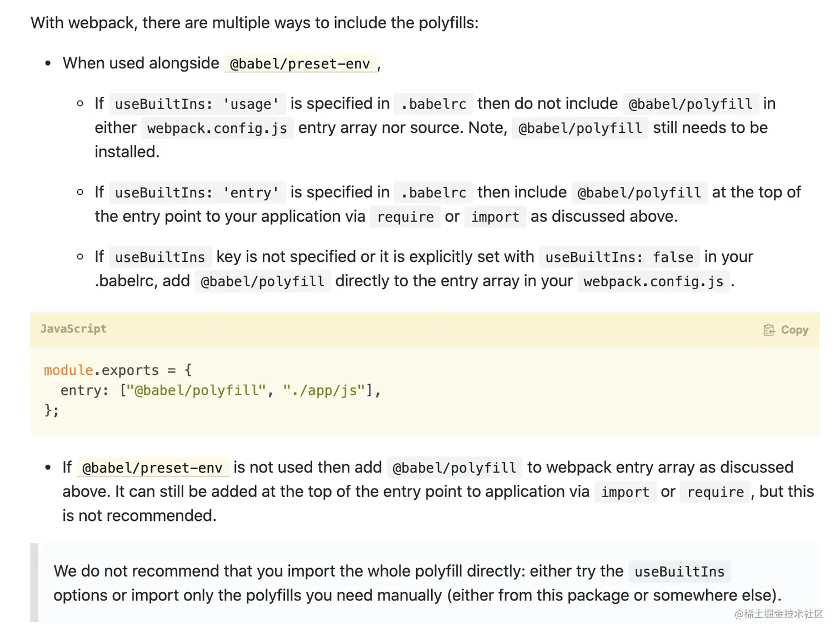Select the require inline code snippet
Screen dimensions: 840x636
point(405,217)
